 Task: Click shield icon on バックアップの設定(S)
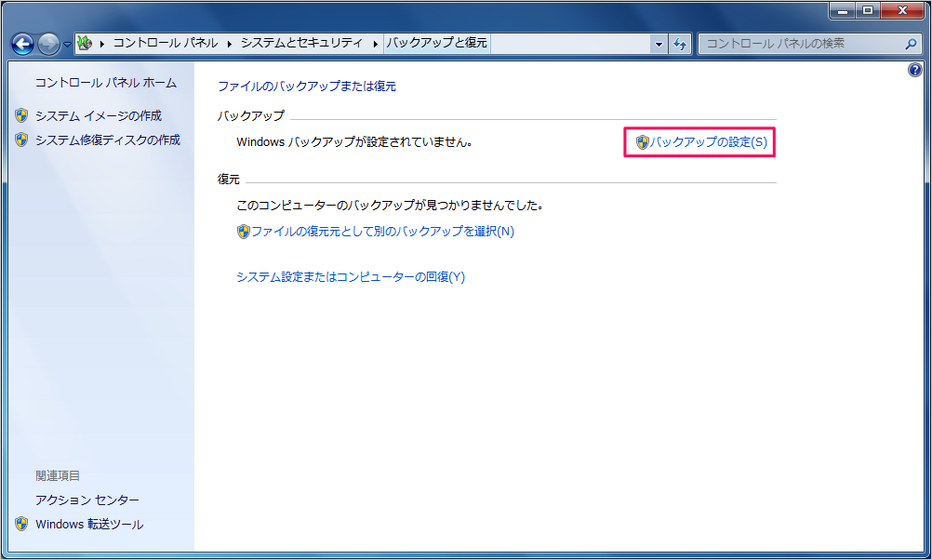tap(642, 142)
